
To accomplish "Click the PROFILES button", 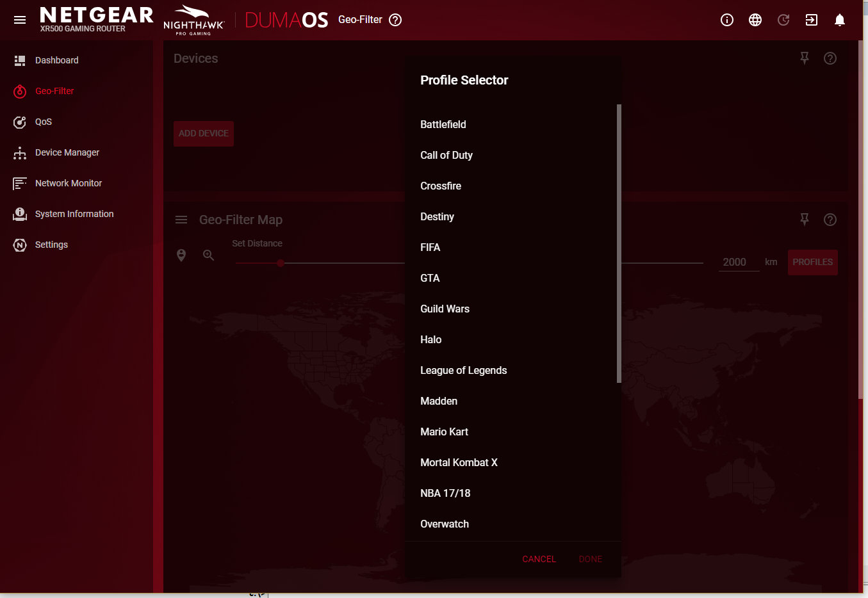I will pos(813,262).
